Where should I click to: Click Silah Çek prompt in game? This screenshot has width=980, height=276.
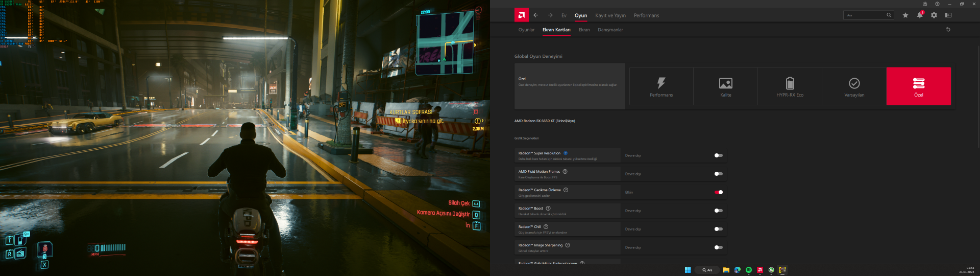[x=459, y=203]
